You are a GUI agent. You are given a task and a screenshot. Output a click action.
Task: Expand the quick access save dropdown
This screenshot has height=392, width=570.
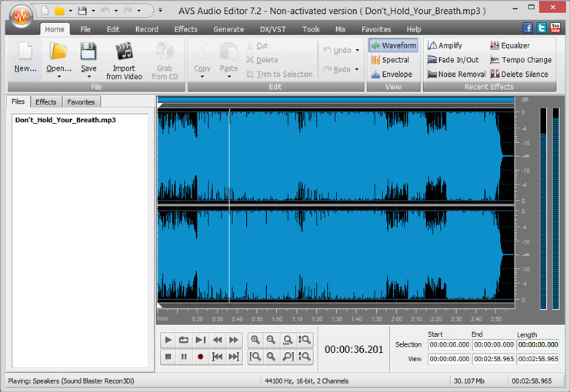pyautogui.click(x=93, y=11)
